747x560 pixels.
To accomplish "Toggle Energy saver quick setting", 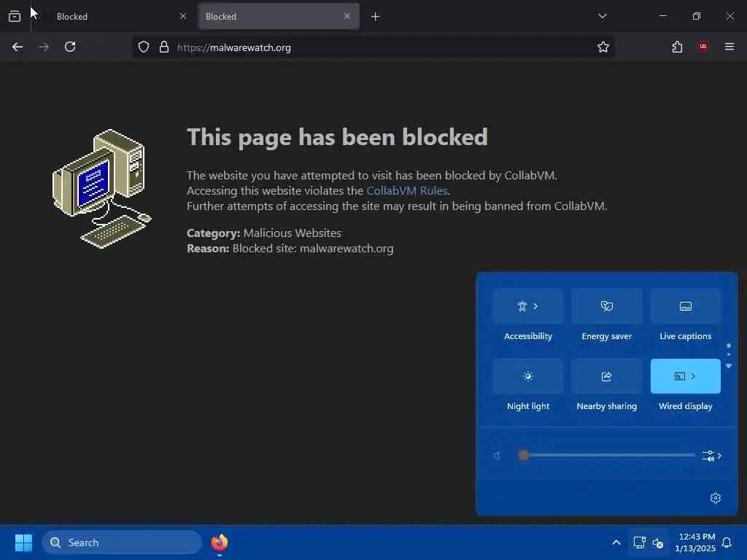I will pyautogui.click(x=606, y=306).
